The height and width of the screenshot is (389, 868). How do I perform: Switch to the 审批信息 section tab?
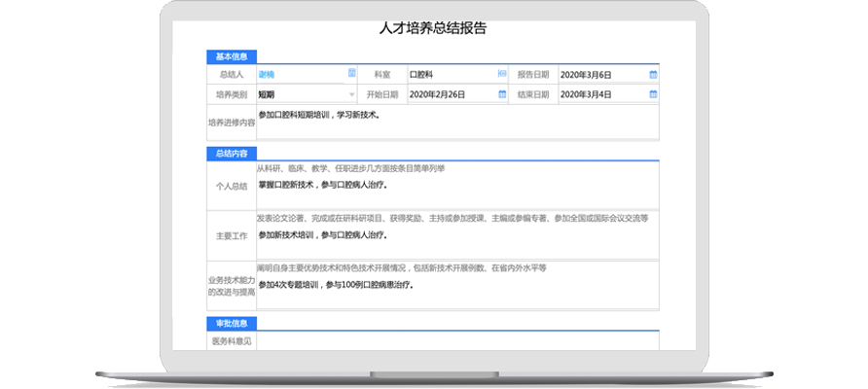231,323
